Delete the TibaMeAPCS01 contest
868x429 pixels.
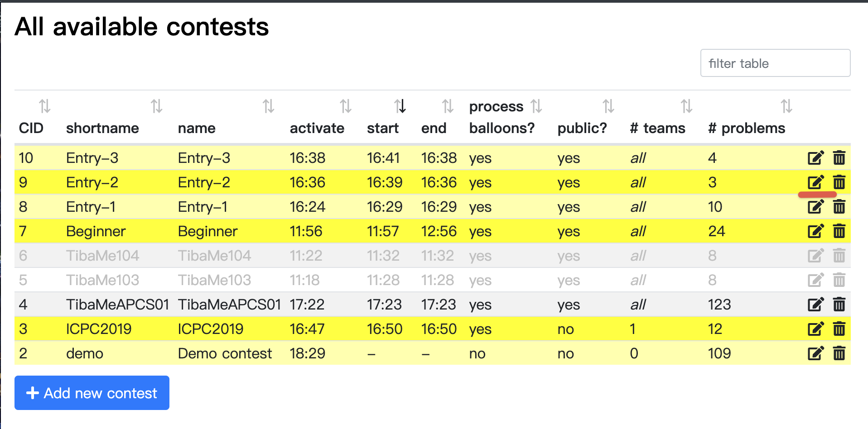[839, 305]
